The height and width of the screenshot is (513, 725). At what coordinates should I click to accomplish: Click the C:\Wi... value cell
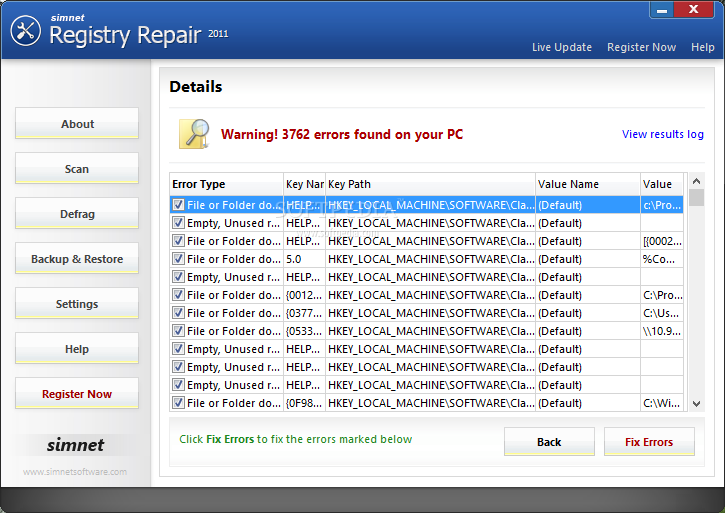click(662, 403)
